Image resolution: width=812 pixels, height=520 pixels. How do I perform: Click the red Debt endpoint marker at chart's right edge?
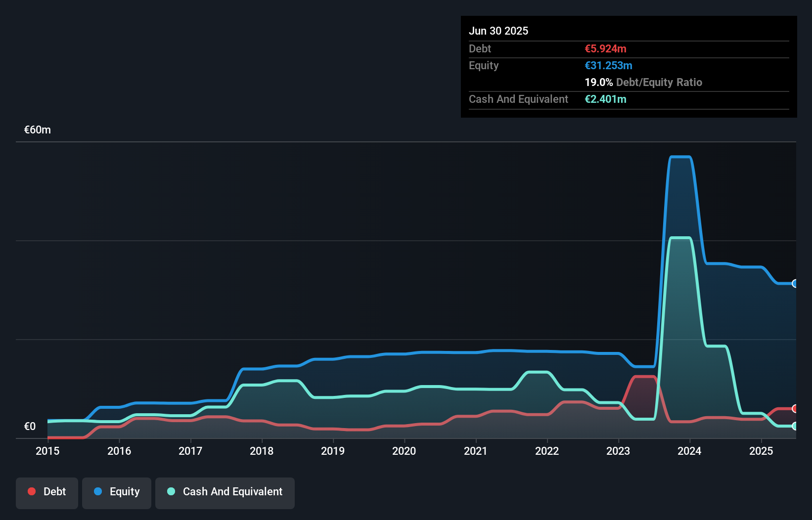(x=795, y=408)
